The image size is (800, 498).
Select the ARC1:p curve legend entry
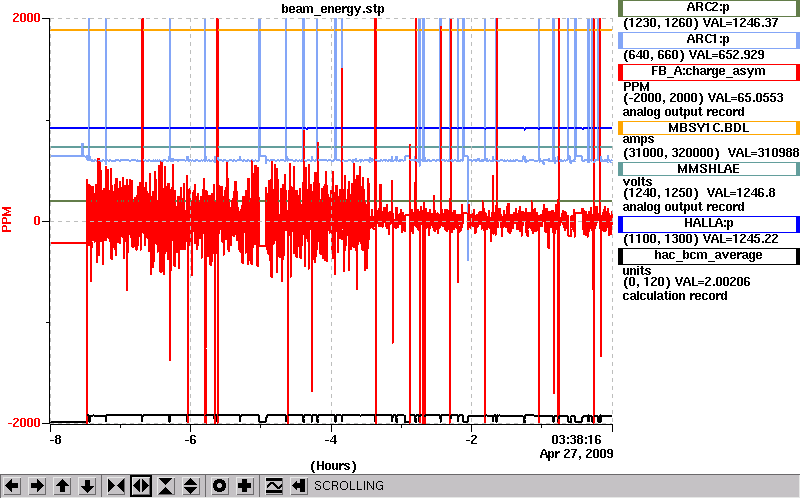pyautogui.click(x=709, y=39)
